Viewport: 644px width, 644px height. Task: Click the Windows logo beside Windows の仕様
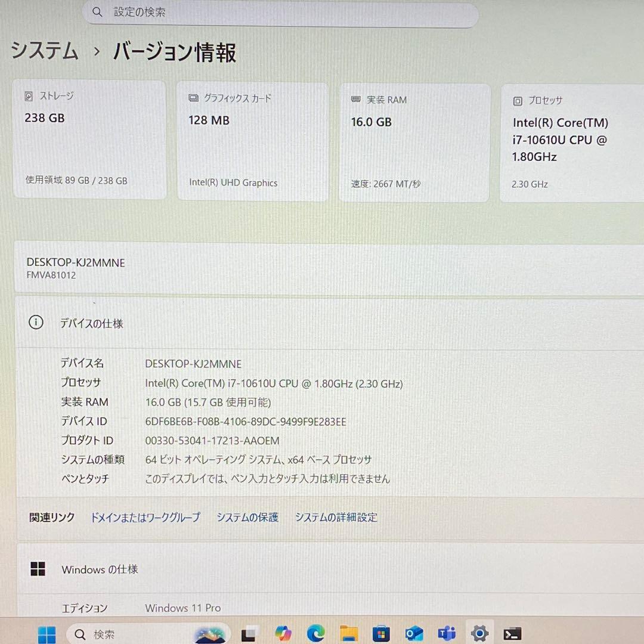click(38, 569)
